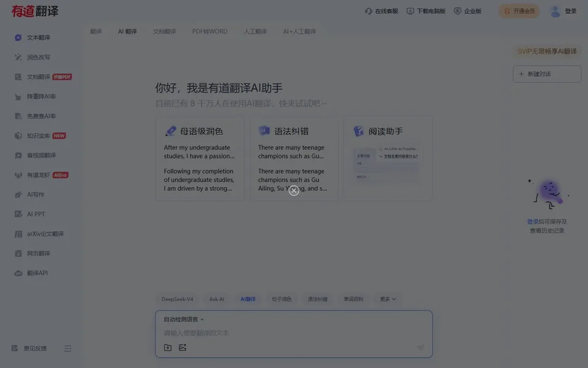This screenshot has width=588, height=368.
Task: Click the upload image icon
Action: 183,347
